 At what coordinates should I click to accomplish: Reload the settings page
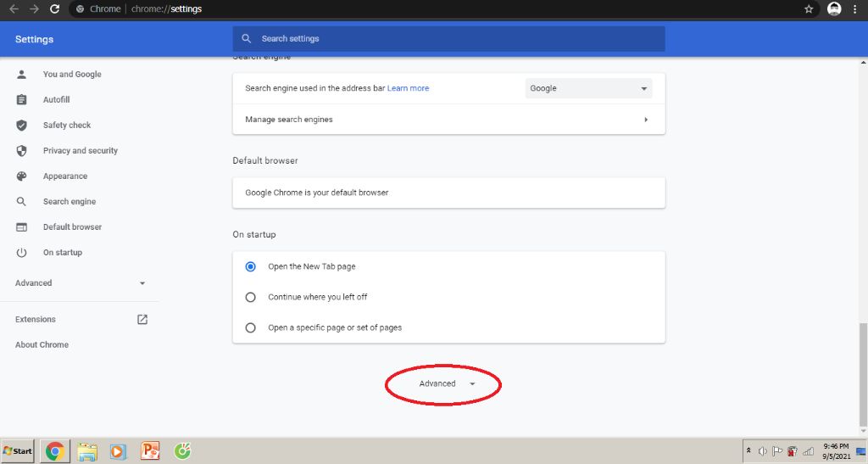54,8
